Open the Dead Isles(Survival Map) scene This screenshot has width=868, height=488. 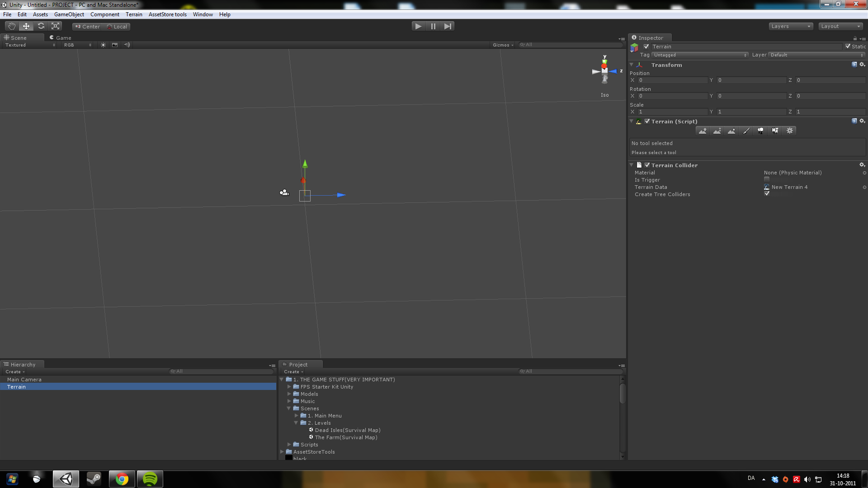347,430
